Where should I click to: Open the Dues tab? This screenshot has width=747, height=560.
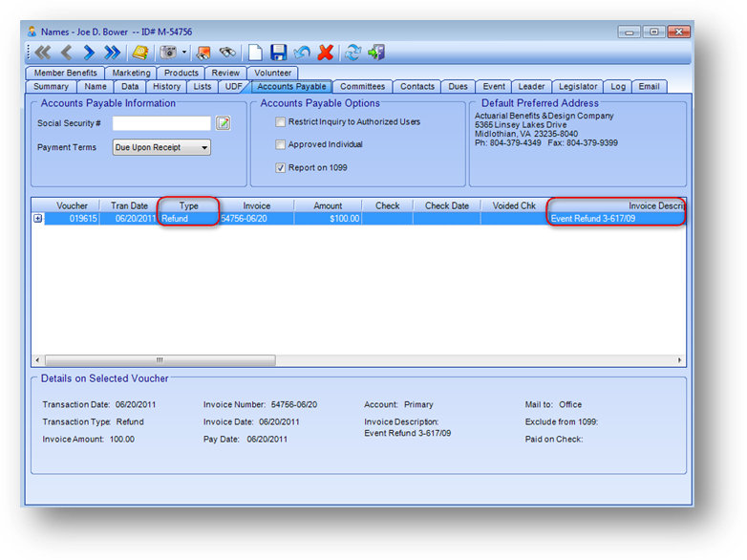tap(458, 87)
